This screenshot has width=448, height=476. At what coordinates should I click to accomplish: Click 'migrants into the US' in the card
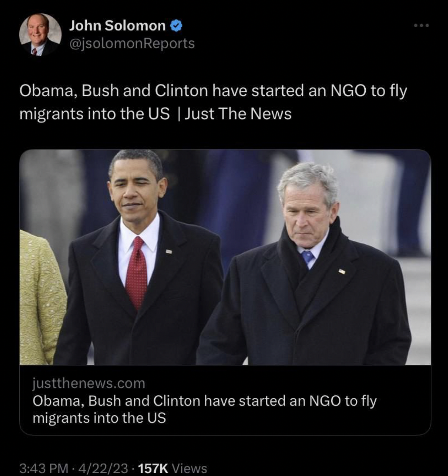click(99, 418)
